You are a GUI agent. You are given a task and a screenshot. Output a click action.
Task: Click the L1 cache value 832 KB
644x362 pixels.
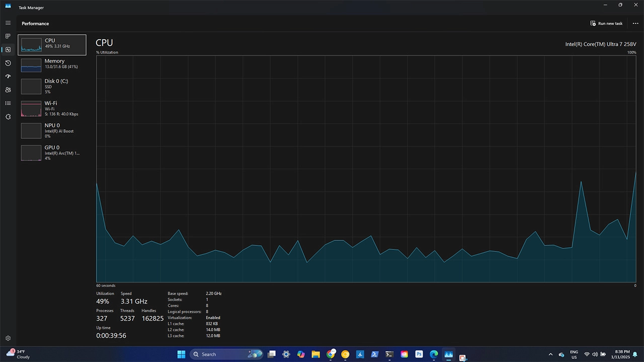point(212,324)
